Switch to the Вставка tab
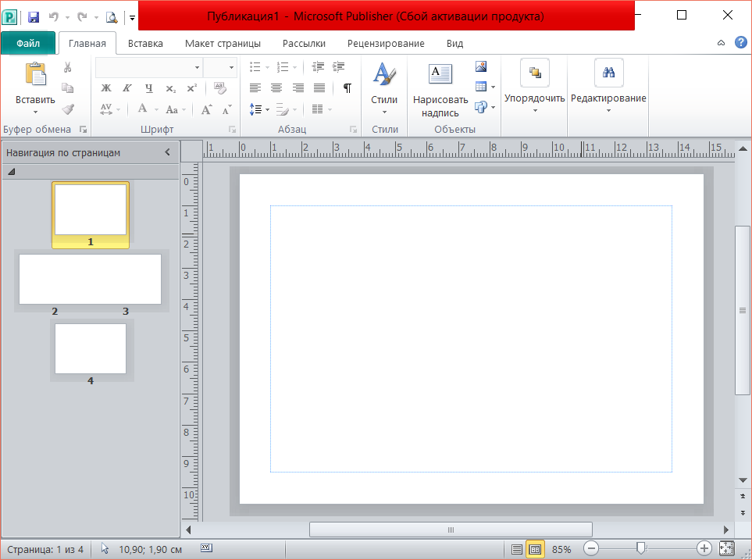The image size is (752, 560). coord(145,43)
